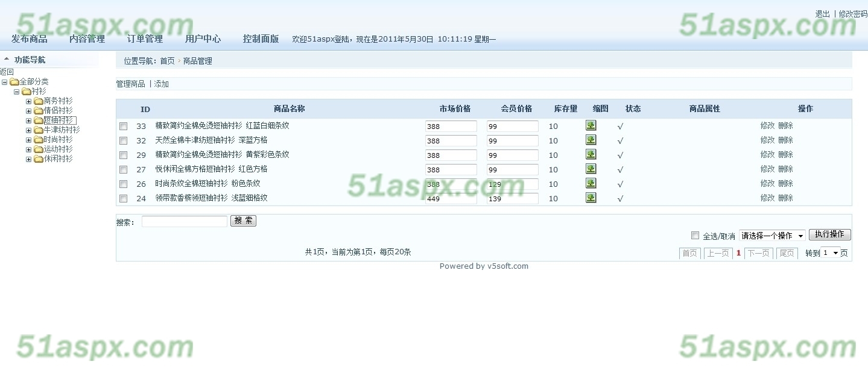868x373 pixels.
Task: Toggle the 全选/取消 checkbox
Action: (x=695, y=236)
